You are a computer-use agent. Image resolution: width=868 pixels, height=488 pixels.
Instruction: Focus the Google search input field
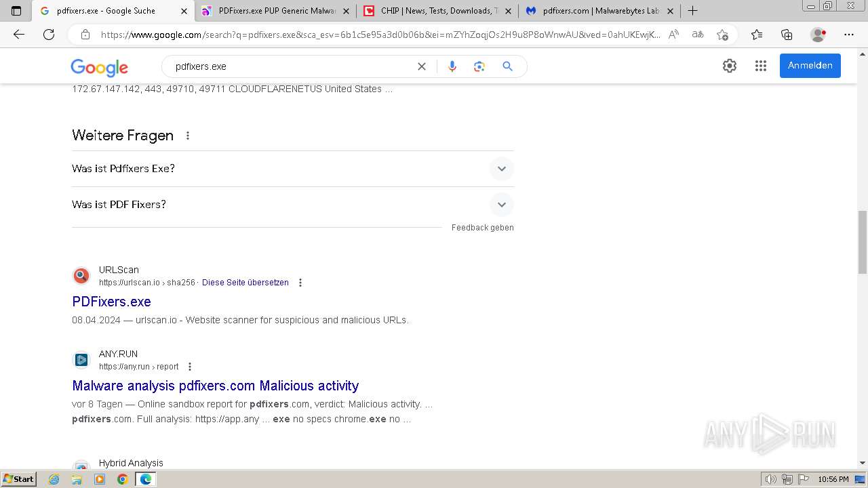[x=292, y=66]
